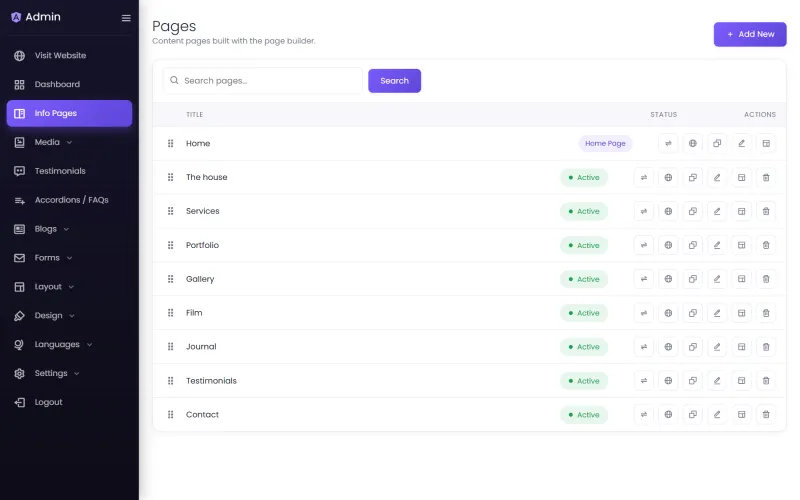Click the Gallery page title
This screenshot has height=500, width=800.
click(200, 279)
